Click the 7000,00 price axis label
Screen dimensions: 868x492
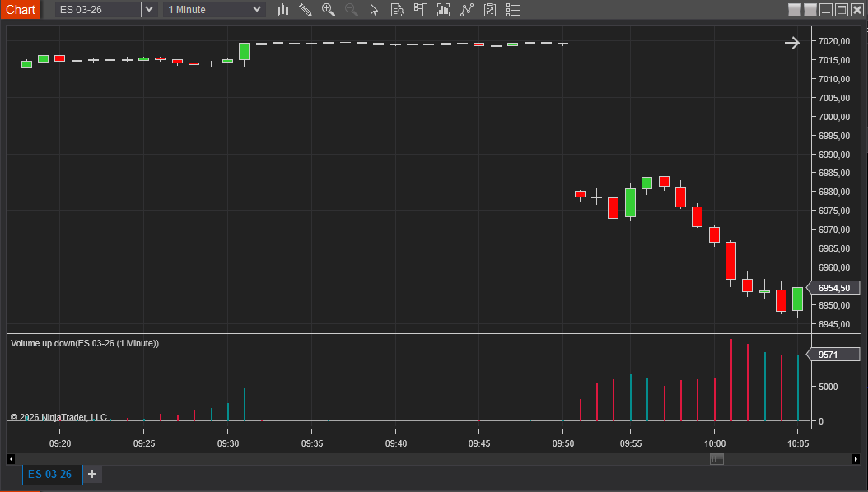coord(834,117)
